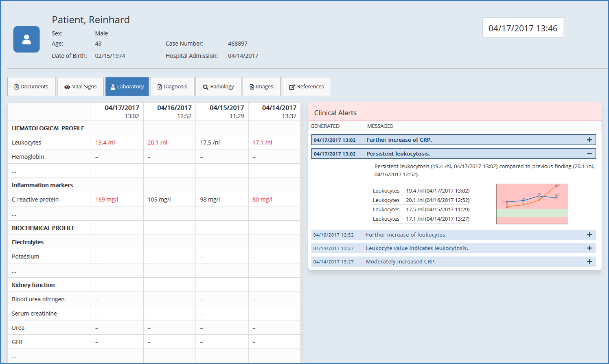Click the patient avatar icon
609x364 pixels.
pyautogui.click(x=26, y=39)
